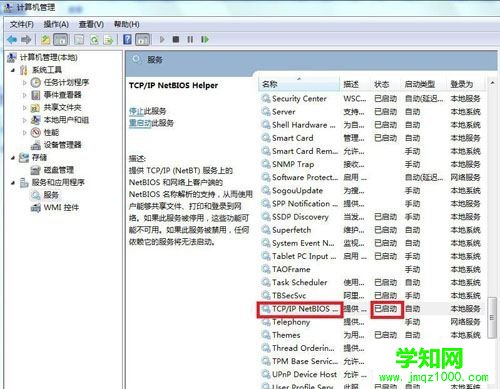Click the 停止 this service link
Viewport: 500px width, 389px height.
point(136,111)
